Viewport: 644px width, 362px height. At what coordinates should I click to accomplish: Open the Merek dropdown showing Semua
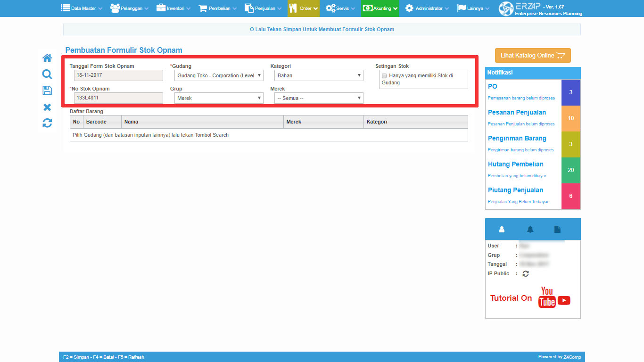[x=319, y=98]
